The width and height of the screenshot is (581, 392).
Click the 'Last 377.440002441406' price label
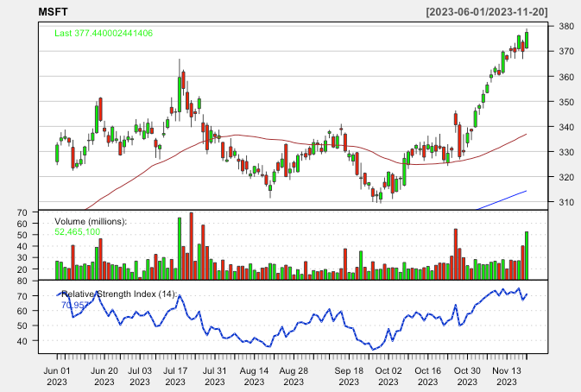coord(104,33)
